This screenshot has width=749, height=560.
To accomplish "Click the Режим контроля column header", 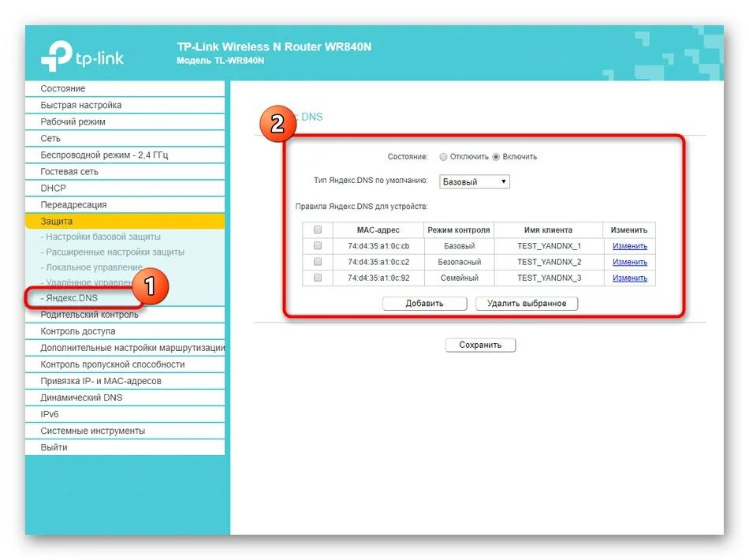I will [x=459, y=230].
